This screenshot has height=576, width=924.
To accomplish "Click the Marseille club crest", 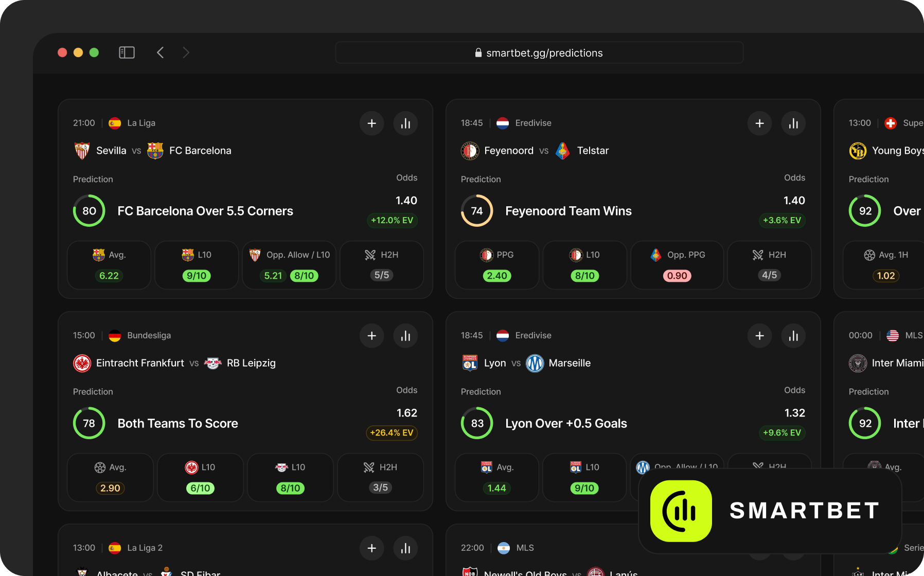I will pyautogui.click(x=535, y=363).
